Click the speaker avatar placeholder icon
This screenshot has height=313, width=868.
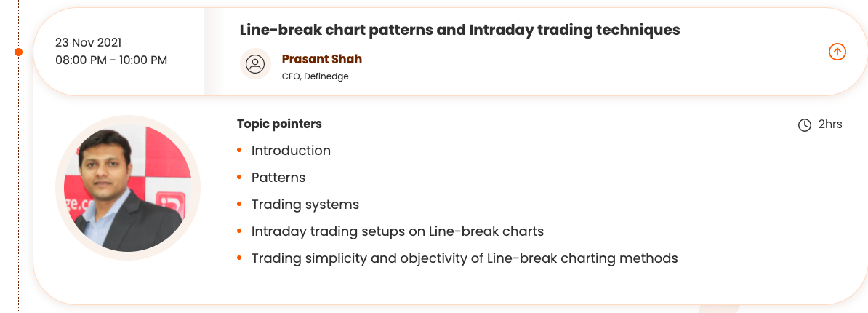coord(255,64)
